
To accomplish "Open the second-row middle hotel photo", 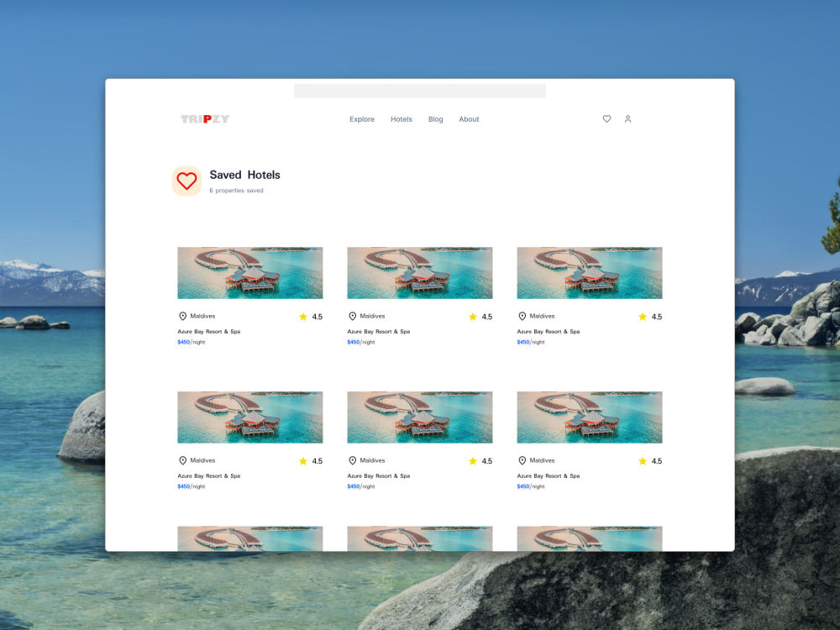I will (x=420, y=417).
